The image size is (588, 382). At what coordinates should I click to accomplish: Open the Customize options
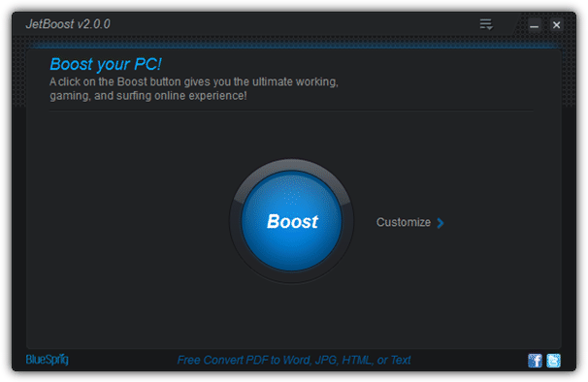(409, 223)
